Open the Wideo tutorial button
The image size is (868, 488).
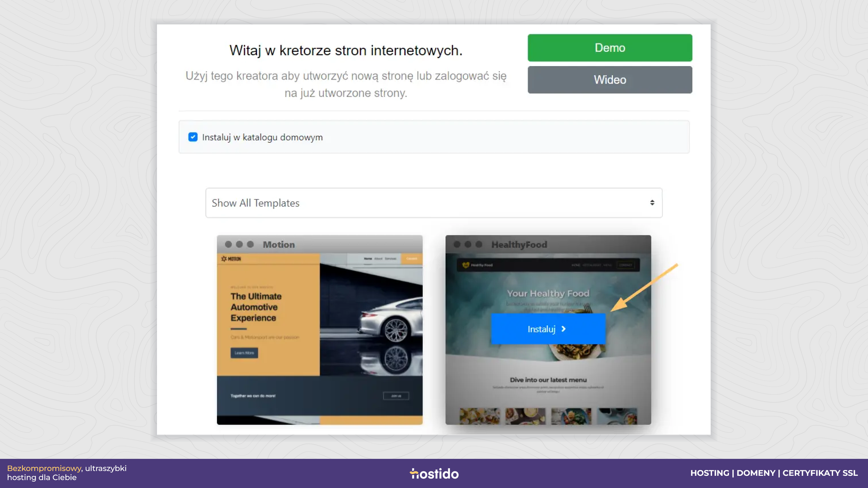point(610,80)
